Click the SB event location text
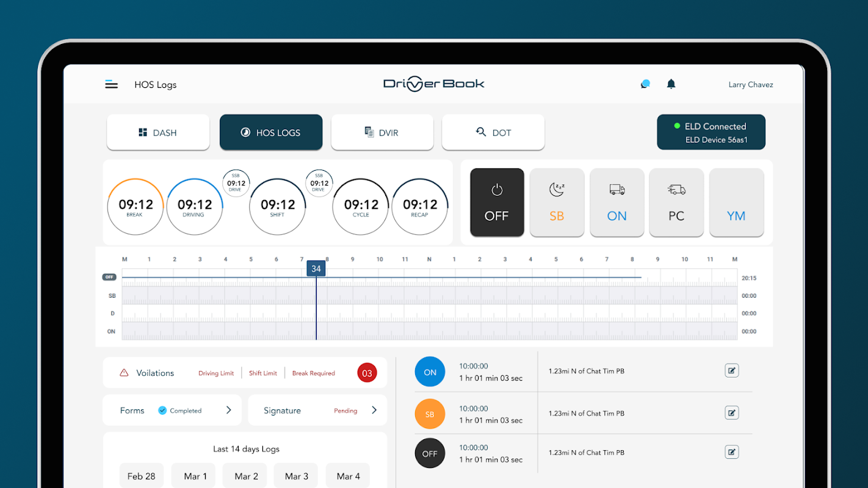This screenshot has width=868, height=488. pyautogui.click(x=586, y=414)
